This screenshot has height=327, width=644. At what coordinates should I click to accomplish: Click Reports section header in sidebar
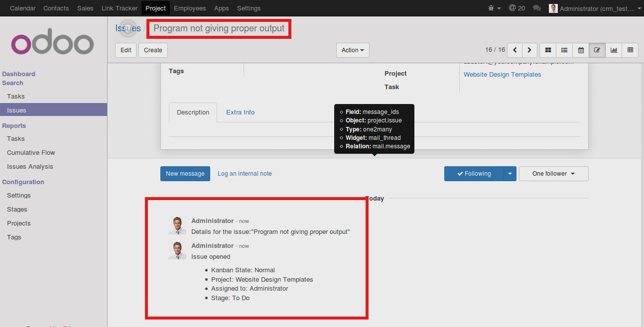(x=14, y=126)
